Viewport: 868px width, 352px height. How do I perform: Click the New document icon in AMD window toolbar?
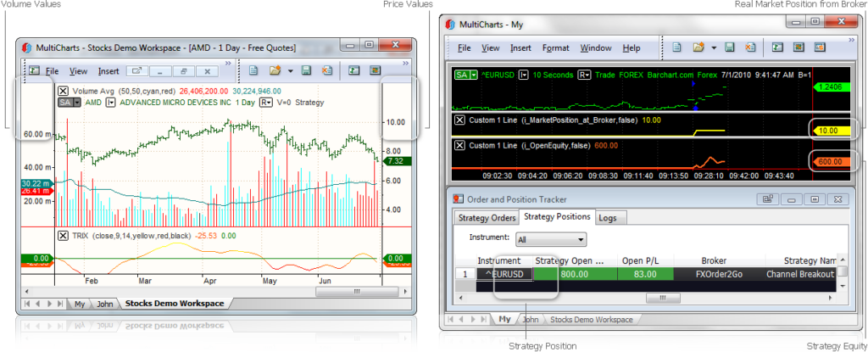[253, 71]
